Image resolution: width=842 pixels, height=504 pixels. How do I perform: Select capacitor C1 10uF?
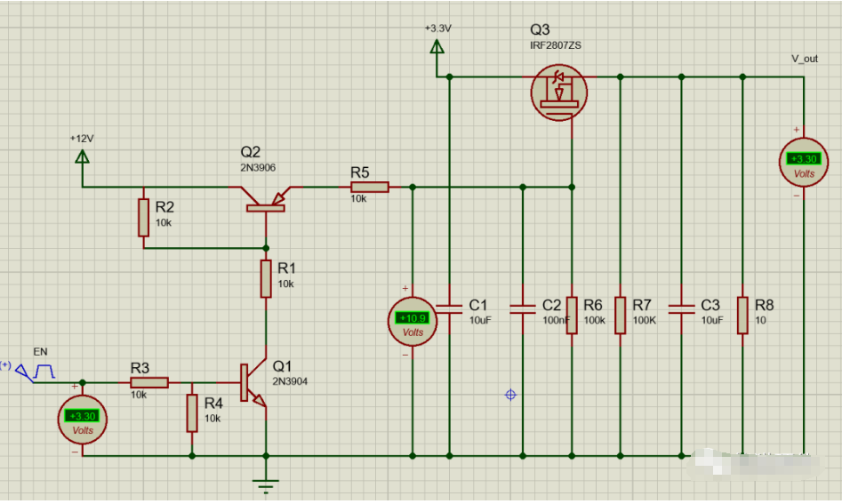point(449,308)
